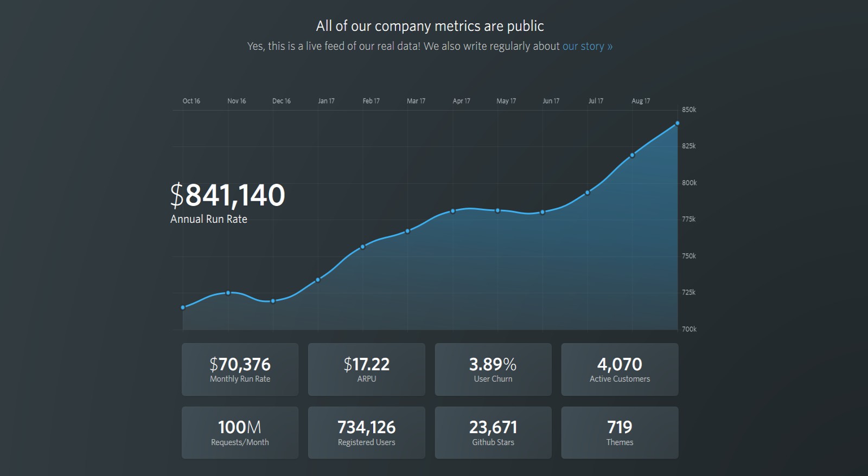Click the '700k' y-axis label

point(689,329)
